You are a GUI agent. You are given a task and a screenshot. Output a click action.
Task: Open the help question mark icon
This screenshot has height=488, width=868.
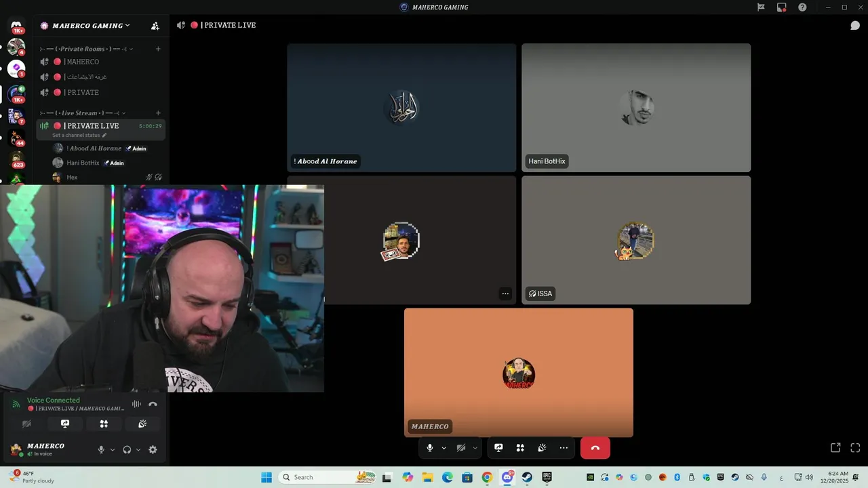click(x=802, y=7)
